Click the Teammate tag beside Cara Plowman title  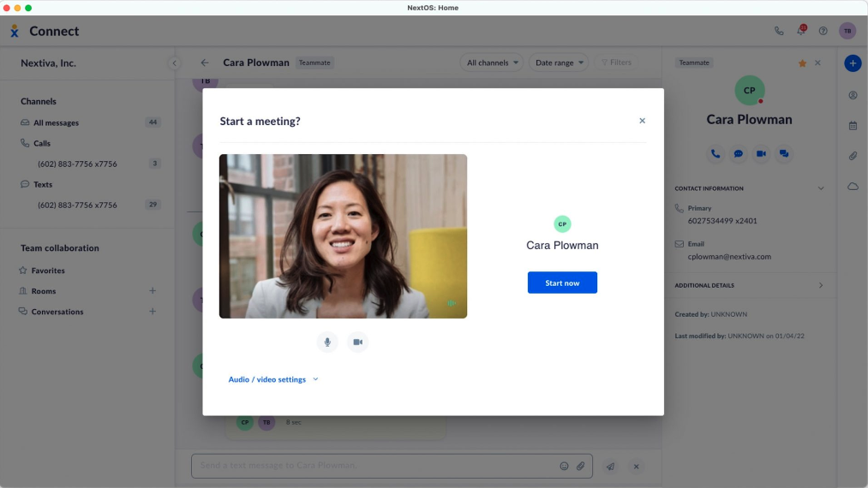[x=314, y=62]
